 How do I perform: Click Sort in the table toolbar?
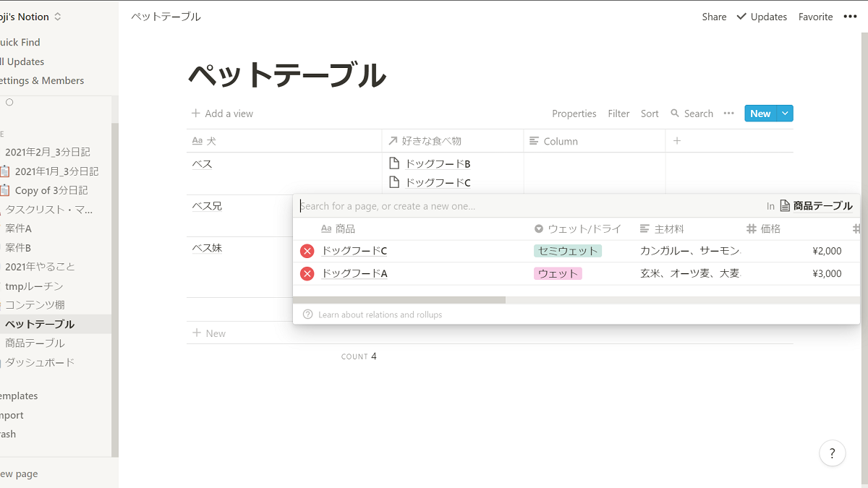(650, 114)
